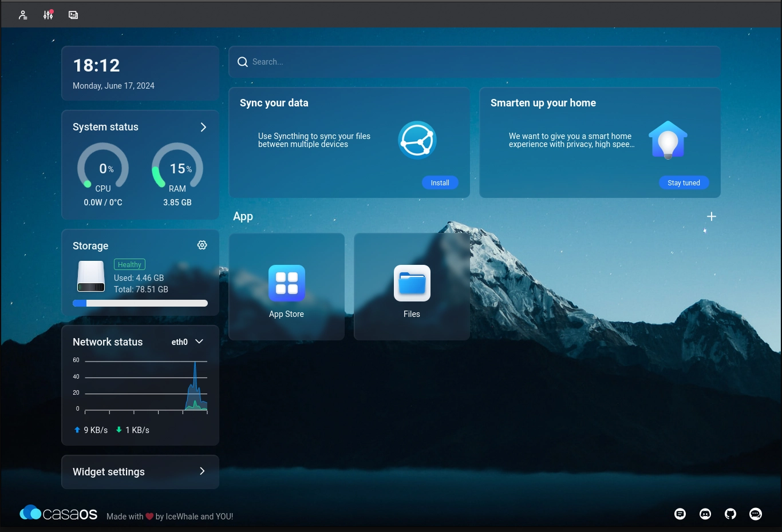
Task: Expand Widget settings panel
Action: 202,471
